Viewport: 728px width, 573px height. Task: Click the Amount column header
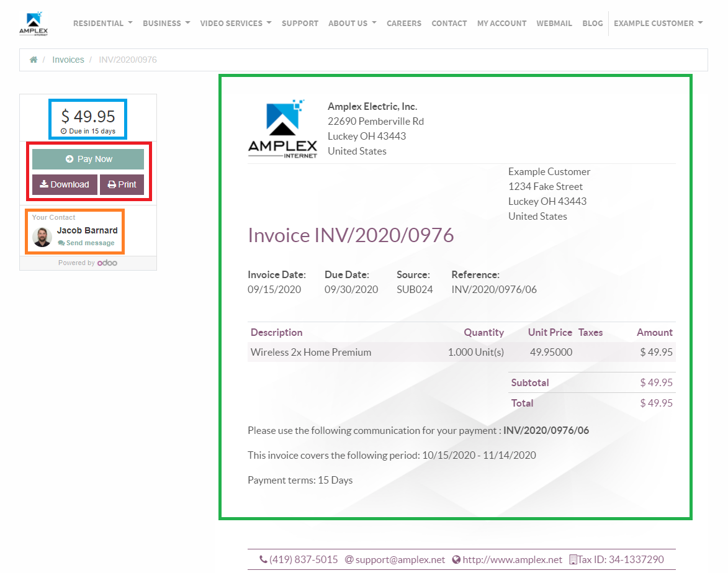[655, 333]
